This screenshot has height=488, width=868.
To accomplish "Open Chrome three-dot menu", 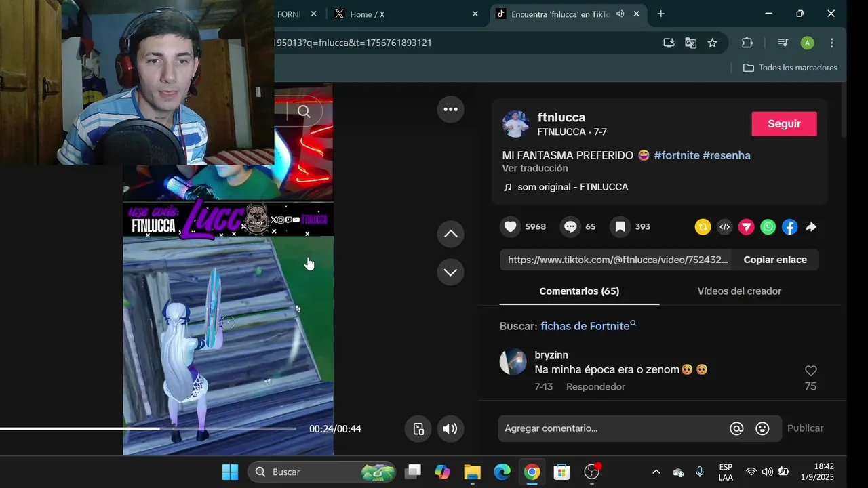I will 831,43.
